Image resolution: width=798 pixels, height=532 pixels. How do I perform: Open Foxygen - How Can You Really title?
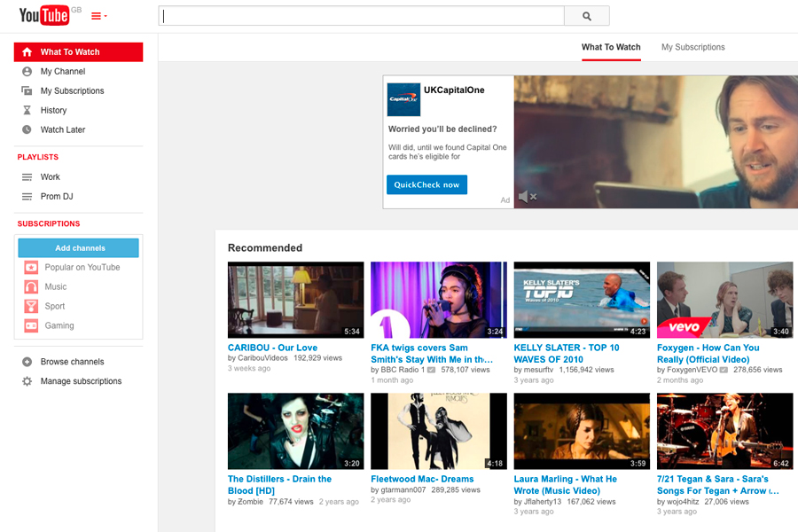point(708,353)
